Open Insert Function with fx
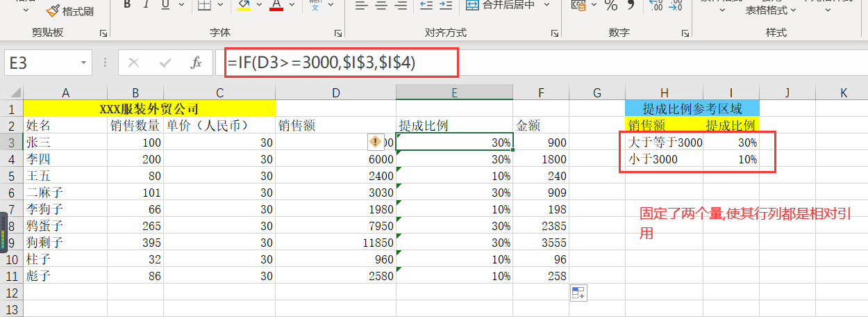Viewport: 868px width, 317px height. point(197,63)
